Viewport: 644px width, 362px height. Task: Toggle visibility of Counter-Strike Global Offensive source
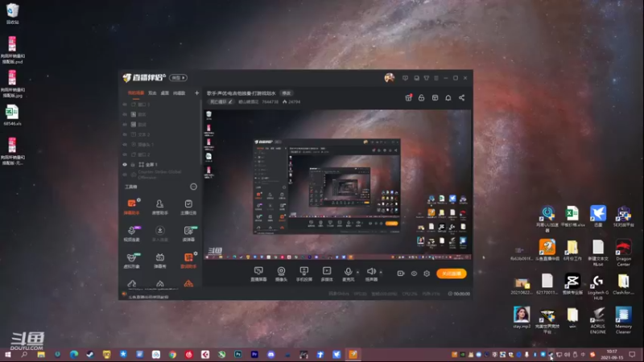point(125,175)
